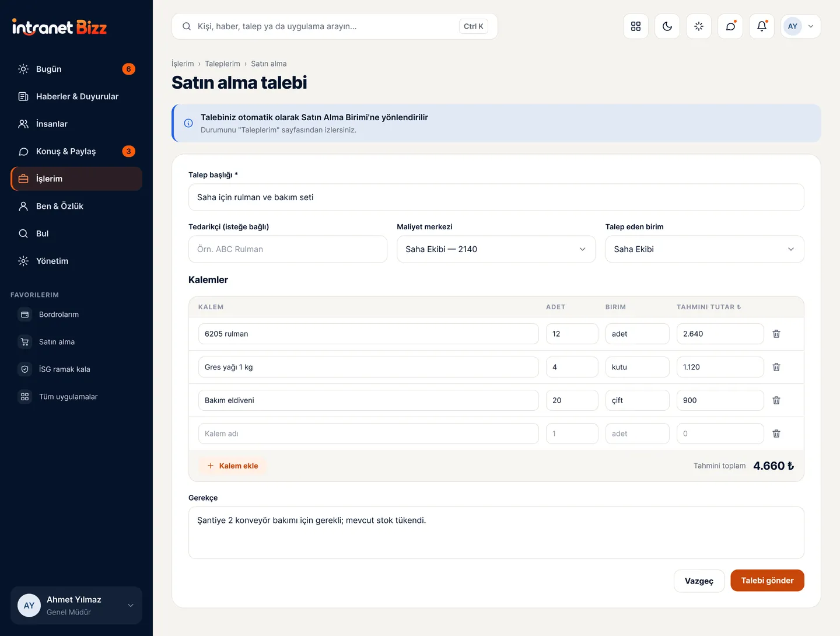The height and width of the screenshot is (636, 840).
Task: Click the Gerekçe text area
Action: pos(496,533)
